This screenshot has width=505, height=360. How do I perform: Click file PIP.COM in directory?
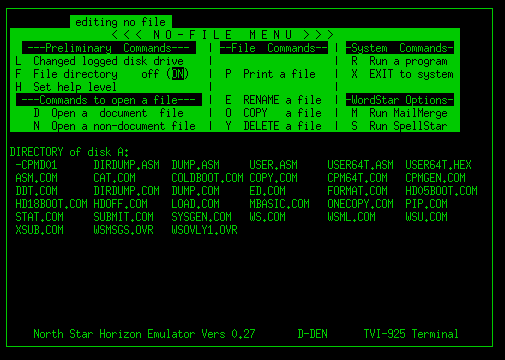click(x=426, y=204)
